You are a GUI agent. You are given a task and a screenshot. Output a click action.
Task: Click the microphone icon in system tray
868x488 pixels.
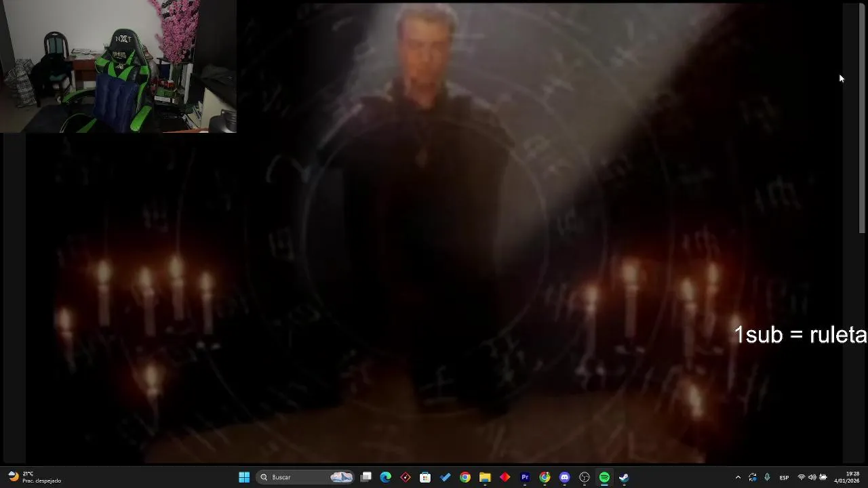[x=767, y=477]
